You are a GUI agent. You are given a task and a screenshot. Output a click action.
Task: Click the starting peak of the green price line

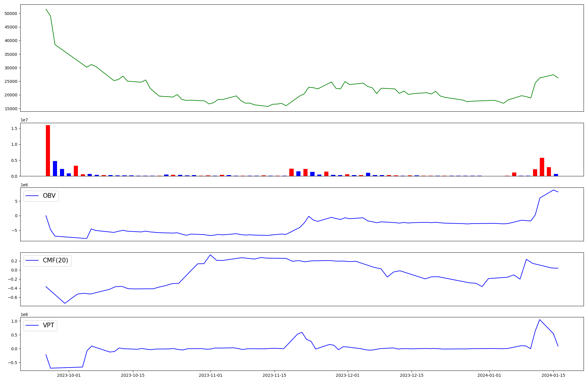46,9
